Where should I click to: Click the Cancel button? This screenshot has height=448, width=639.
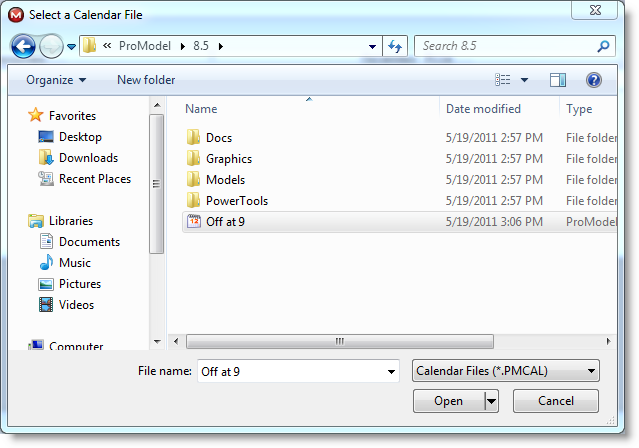(x=556, y=401)
